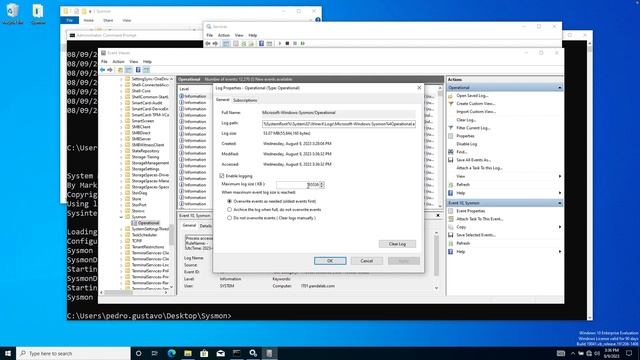Click Pause Service icon in Services toolbar
Image resolution: width=640 pixels, height=360 pixels.
pyautogui.click(x=295, y=43)
